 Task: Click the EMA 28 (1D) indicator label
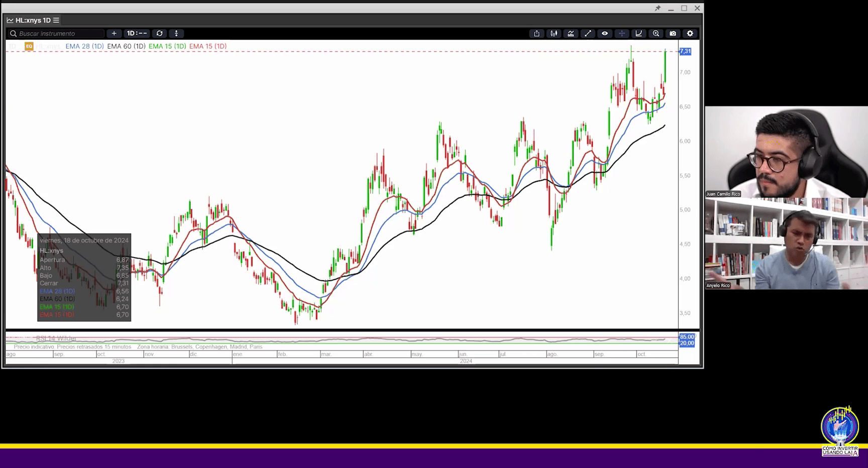84,46
